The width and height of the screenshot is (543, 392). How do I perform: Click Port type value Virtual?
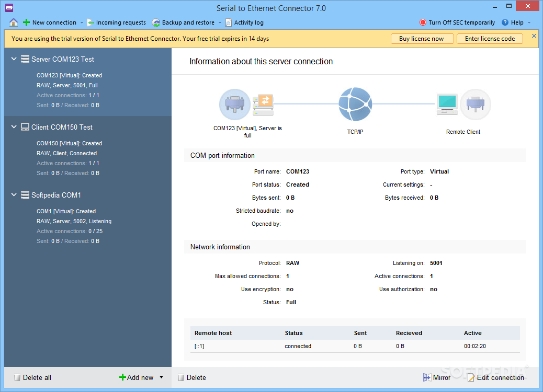(x=439, y=171)
